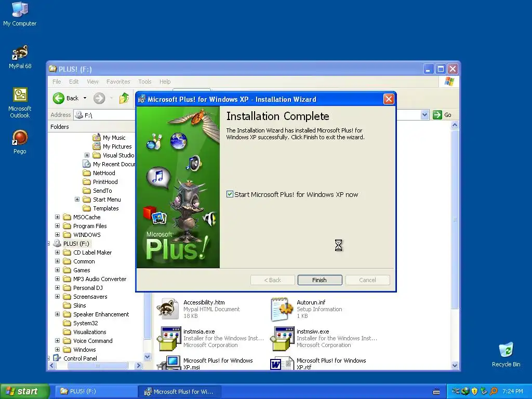Open the Back button history dropdown
The width and height of the screenshot is (532, 399).
click(85, 98)
